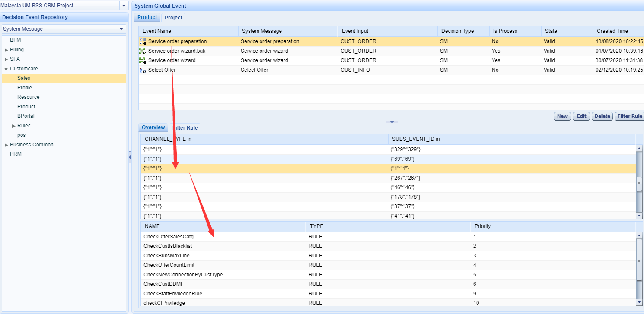This screenshot has width=644, height=314.
Task: Select the filter row with {"69":"69"}
Action: tap(389, 159)
